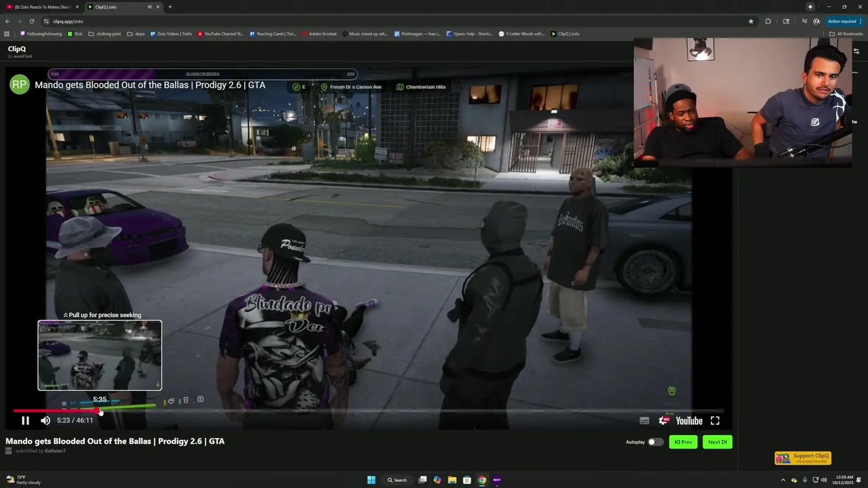Open the video title link in player
The height and width of the screenshot is (488, 868).
tap(150, 85)
